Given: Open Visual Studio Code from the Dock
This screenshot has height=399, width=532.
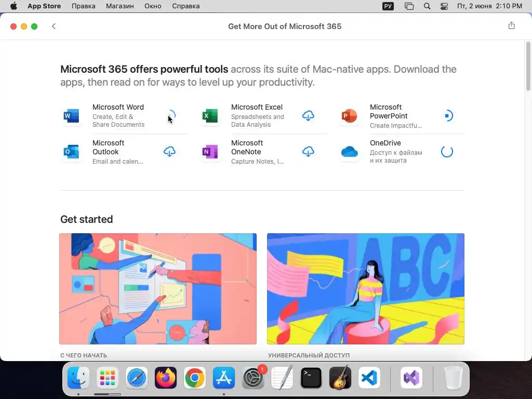Looking at the screenshot, I should (369, 378).
